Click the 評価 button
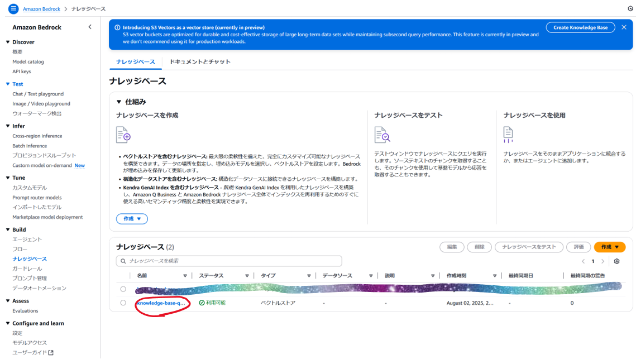This screenshot has height=364, width=636. click(579, 247)
